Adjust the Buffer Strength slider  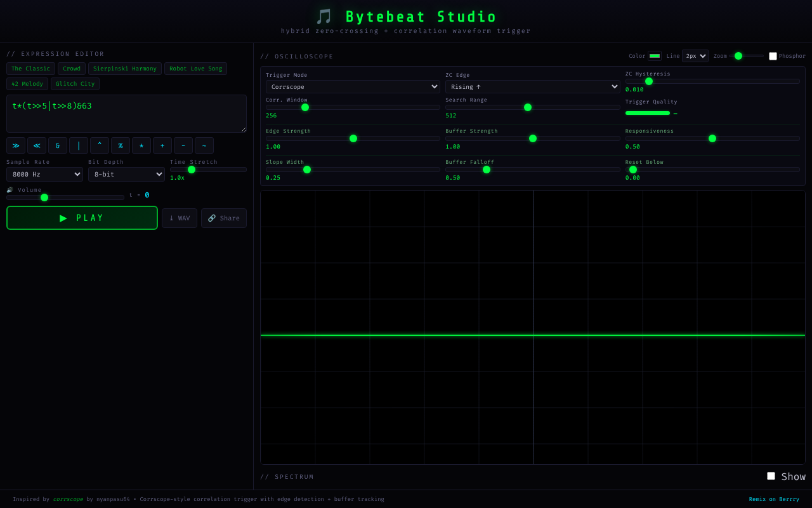tap(533, 138)
